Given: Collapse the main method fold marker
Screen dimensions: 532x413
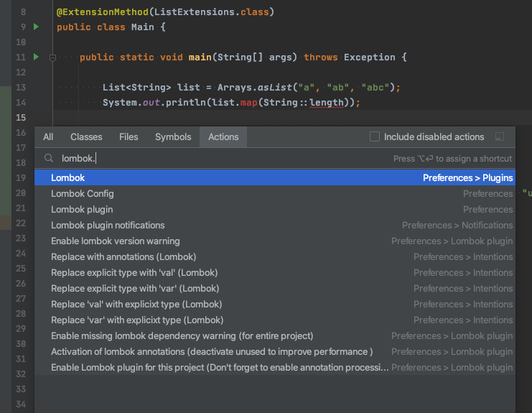Looking at the screenshot, I should [x=52, y=57].
